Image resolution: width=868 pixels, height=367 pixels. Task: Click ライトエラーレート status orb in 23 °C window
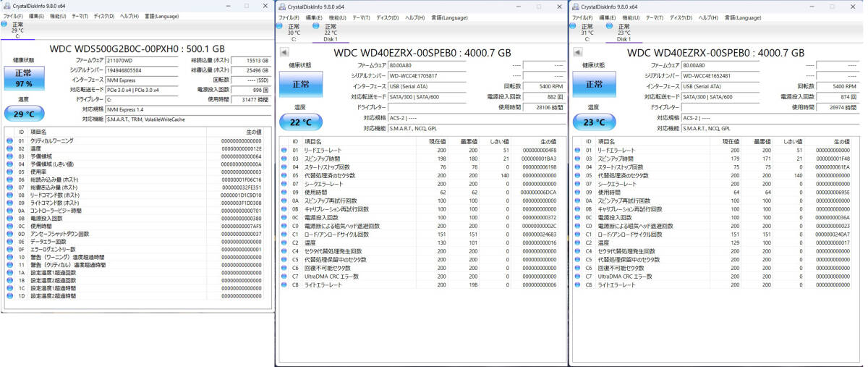coord(577,284)
